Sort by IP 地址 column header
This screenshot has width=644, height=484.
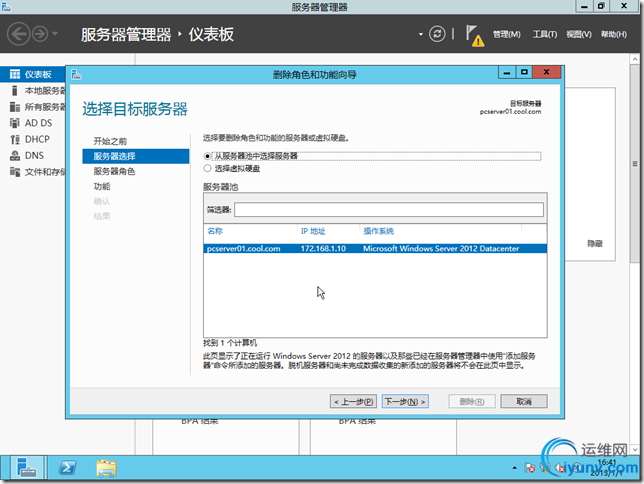point(313,231)
